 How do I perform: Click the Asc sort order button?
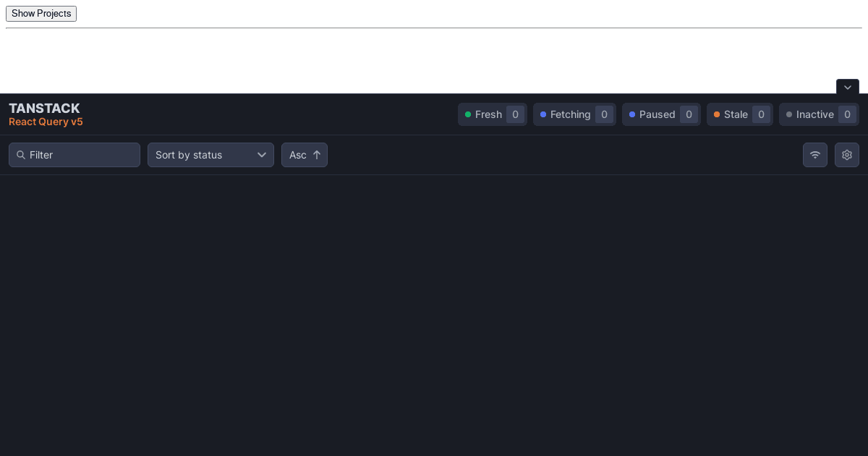(x=304, y=155)
